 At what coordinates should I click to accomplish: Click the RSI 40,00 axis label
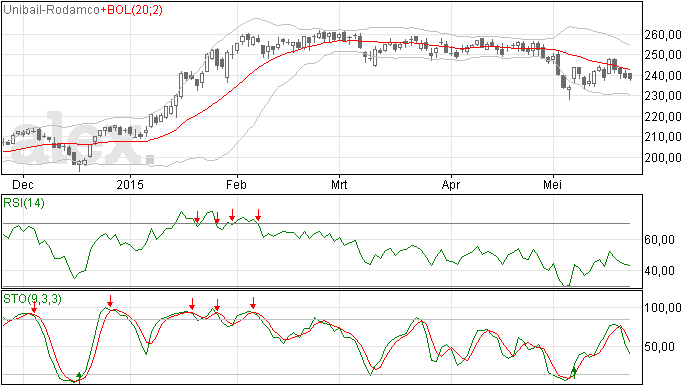point(659,271)
